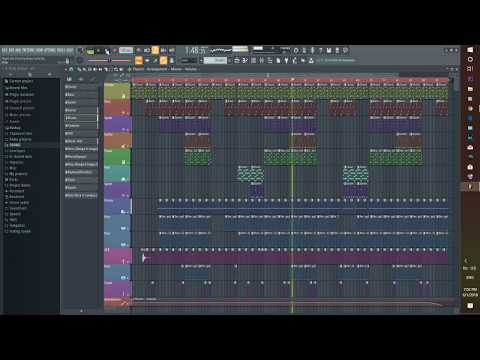
Task: Select the highlighted pattern in the picker list
Action: 81,118
